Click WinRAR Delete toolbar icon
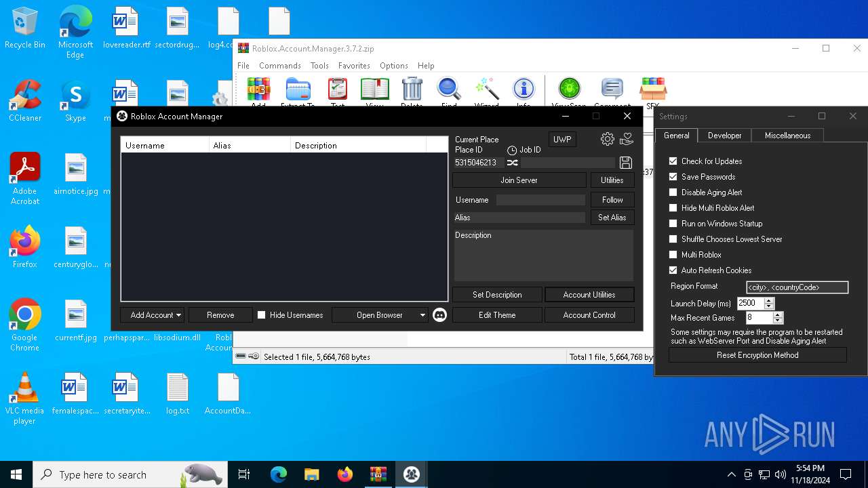868x488 pixels. pyautogui.click(x=412, y=91)
